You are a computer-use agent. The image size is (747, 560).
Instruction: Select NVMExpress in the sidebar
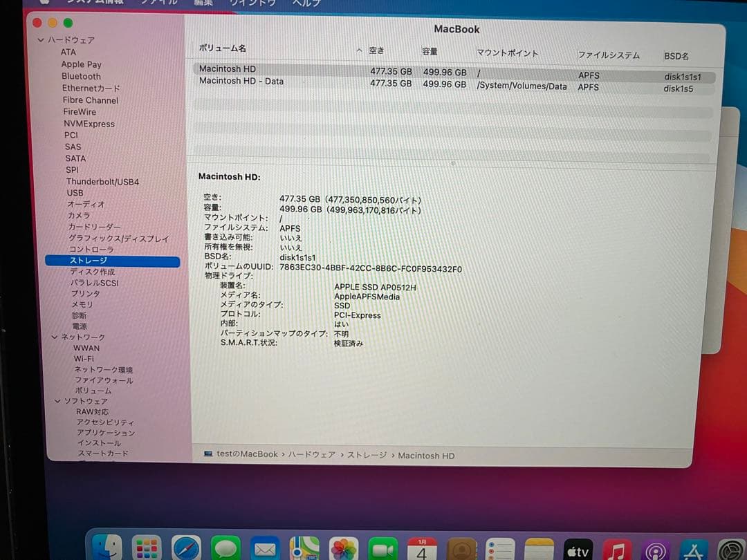click(89, 123)
